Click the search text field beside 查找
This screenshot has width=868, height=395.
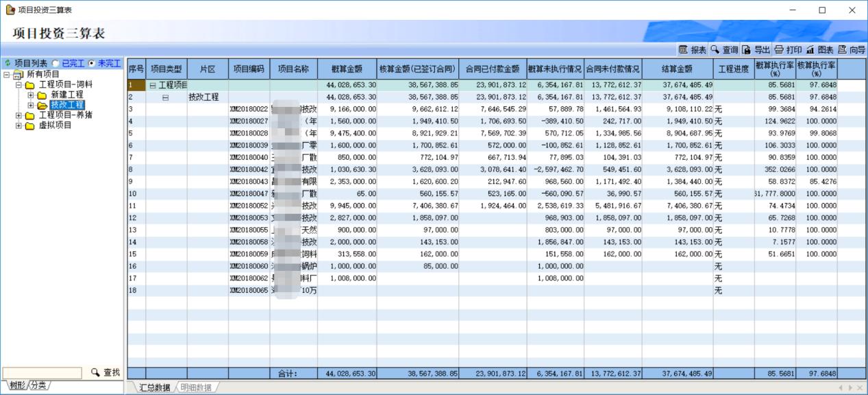(42, 373)
